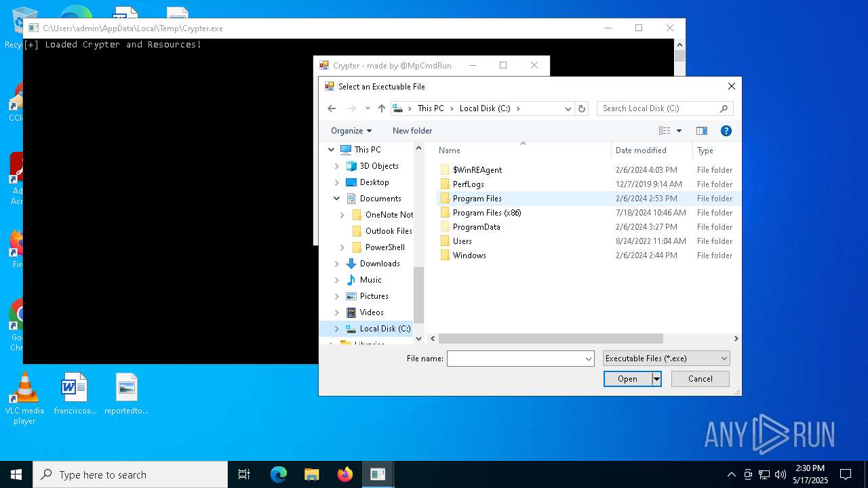This screenshot has width=868, height=488.
Task: Open the Recent locations dropdown arrow
Action: click(368, 108)
